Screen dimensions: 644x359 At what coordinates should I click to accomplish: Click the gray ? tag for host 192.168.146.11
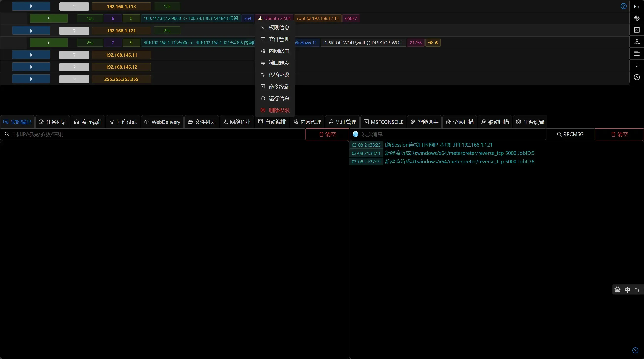[x=74, y=55]
